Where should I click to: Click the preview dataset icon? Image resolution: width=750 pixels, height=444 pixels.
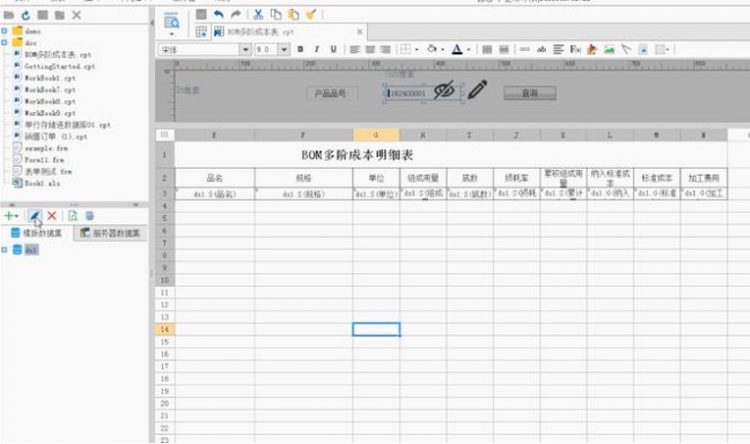(x=72, y=216)
